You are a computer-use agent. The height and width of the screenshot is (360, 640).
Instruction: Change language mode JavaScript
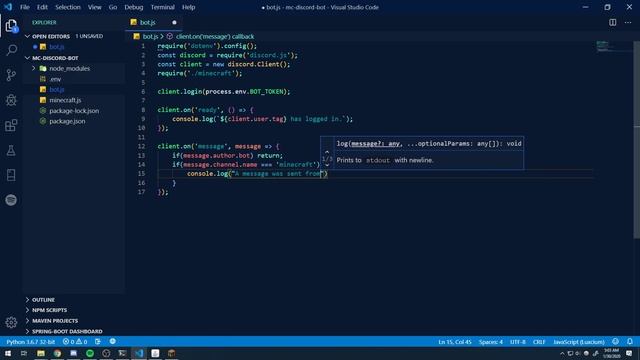[578, 342]
